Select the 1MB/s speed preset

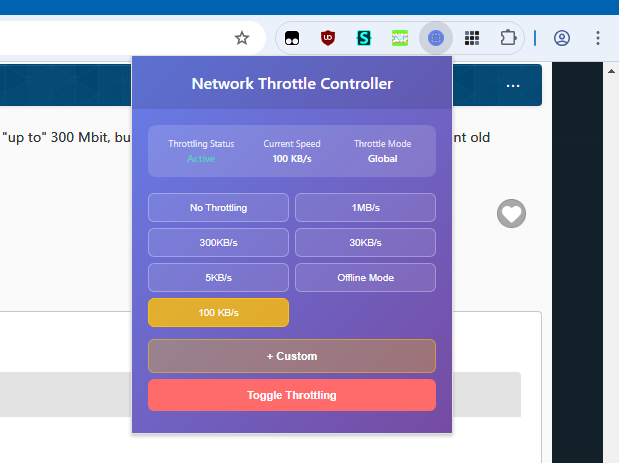click(x=365, y=208)
